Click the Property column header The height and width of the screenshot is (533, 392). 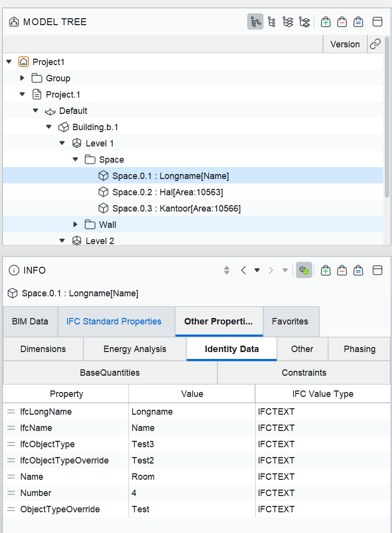point(66,393)
